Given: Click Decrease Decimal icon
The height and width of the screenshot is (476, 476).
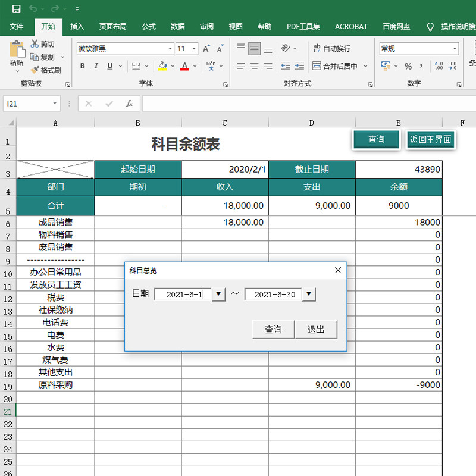Looking at the screenshot, I should click(452, 66).
